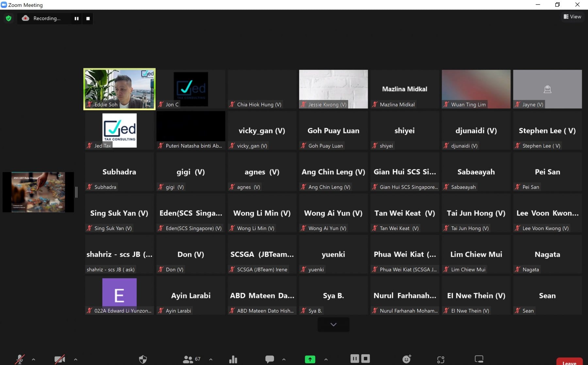Expand the arrow next to Participants count
Screen dimensions: 588x365
(x=211, y=359)
